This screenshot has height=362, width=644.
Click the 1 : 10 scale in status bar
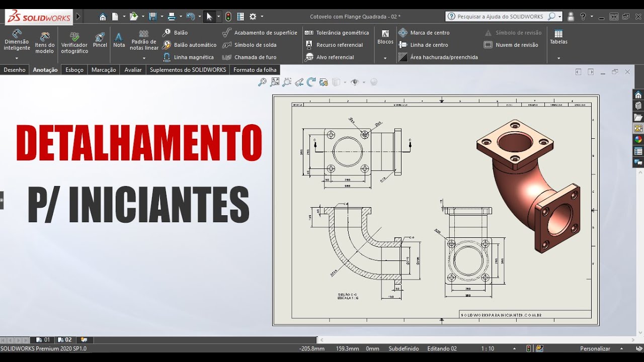pos(488,348)
